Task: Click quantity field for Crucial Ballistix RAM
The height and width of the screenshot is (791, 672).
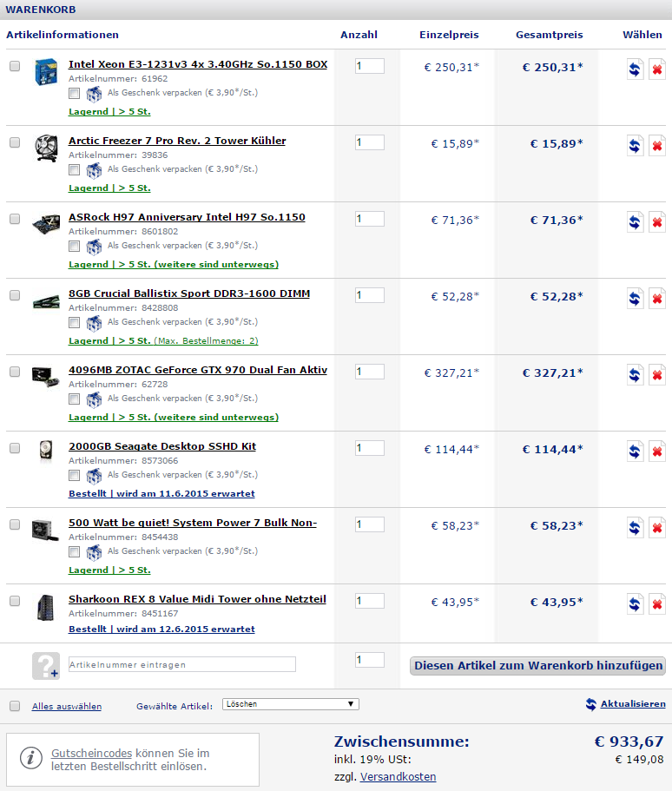Action: click(370, 295)
